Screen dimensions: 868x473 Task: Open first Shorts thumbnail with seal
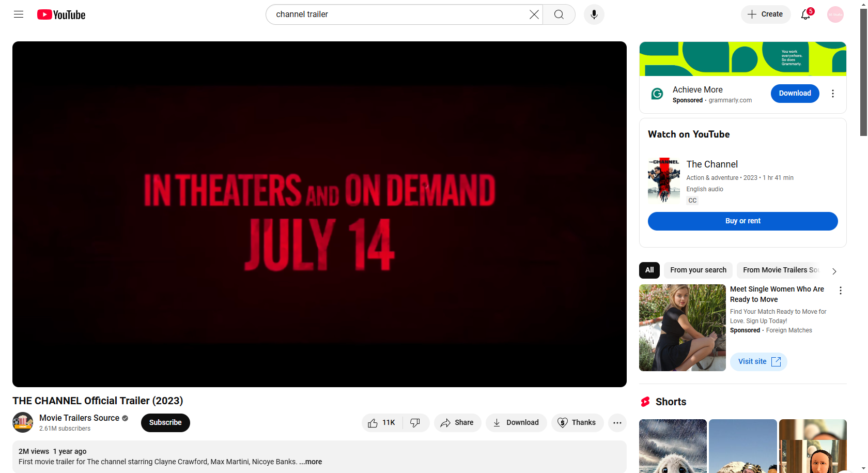[x=673, y=446]
